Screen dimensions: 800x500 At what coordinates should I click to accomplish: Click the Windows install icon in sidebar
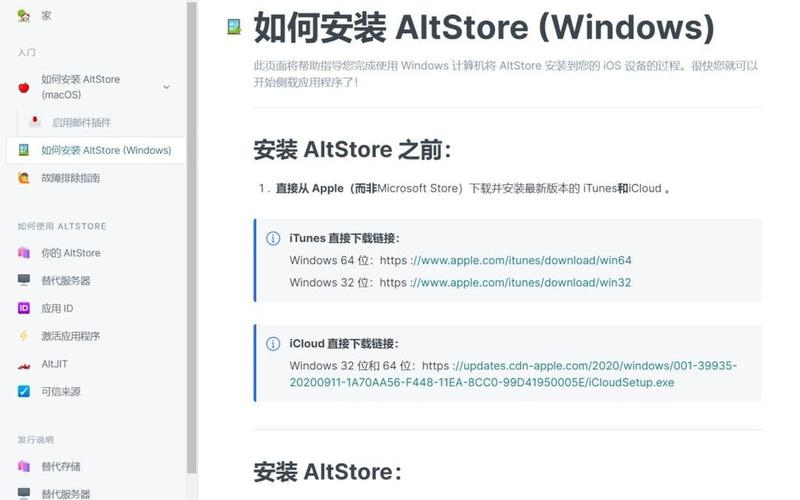[23, 150]
